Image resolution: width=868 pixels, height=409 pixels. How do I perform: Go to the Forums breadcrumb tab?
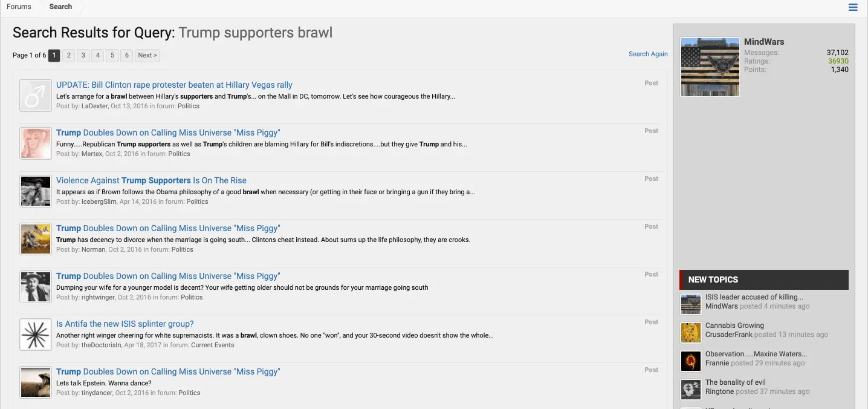click(x=19, y=7)
